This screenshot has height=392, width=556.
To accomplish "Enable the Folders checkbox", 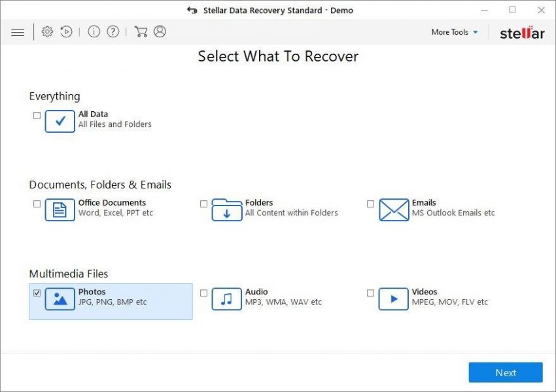I will click(203, 204).
